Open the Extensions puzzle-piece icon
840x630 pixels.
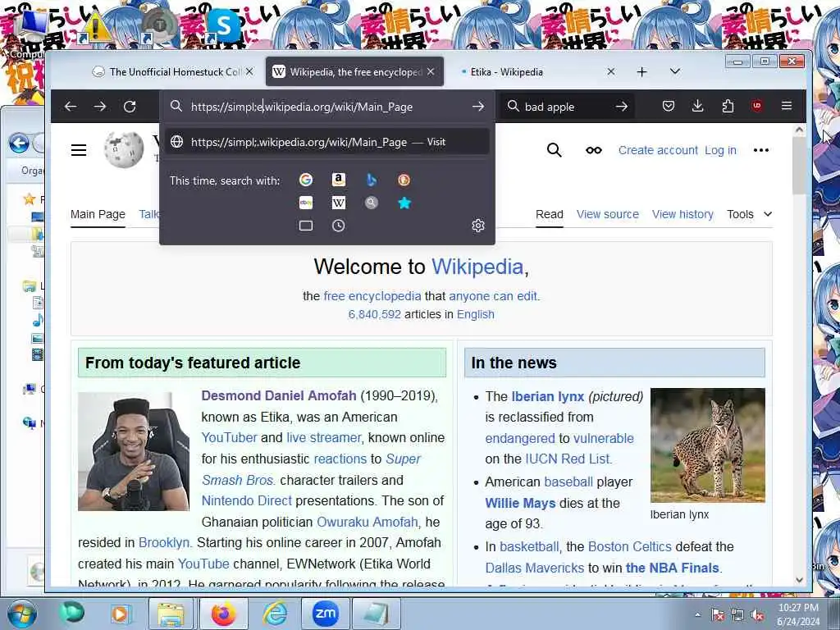728,106
